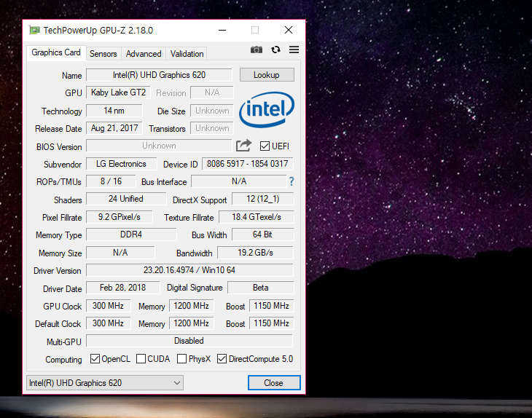The image size is (532, 418).
Task: Click the Bandwidth value '19.2 GB/s'
Action: (255, 253)
